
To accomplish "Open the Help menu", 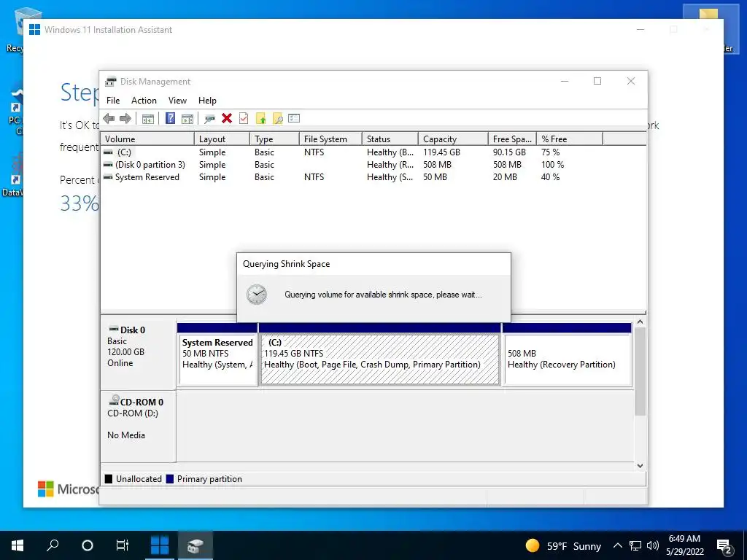I will click(x=207, y=101).
